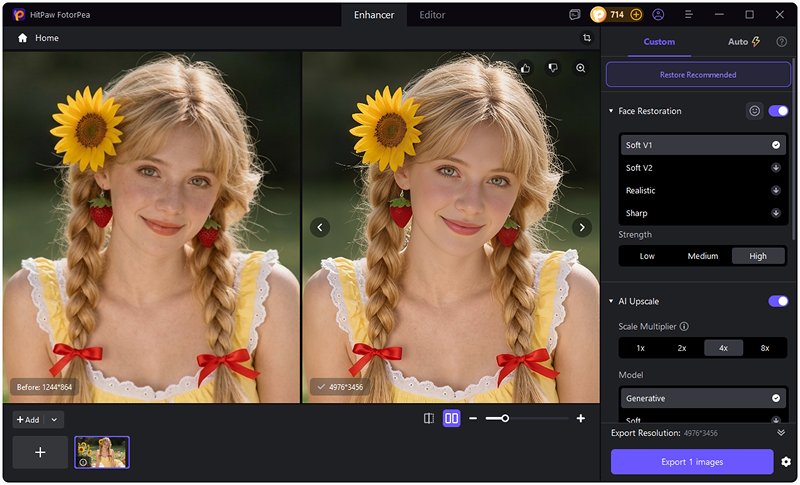This screenshot has height=485, width=800.
Task: Click the large plus add-image tile
Action: pos(40,452)
